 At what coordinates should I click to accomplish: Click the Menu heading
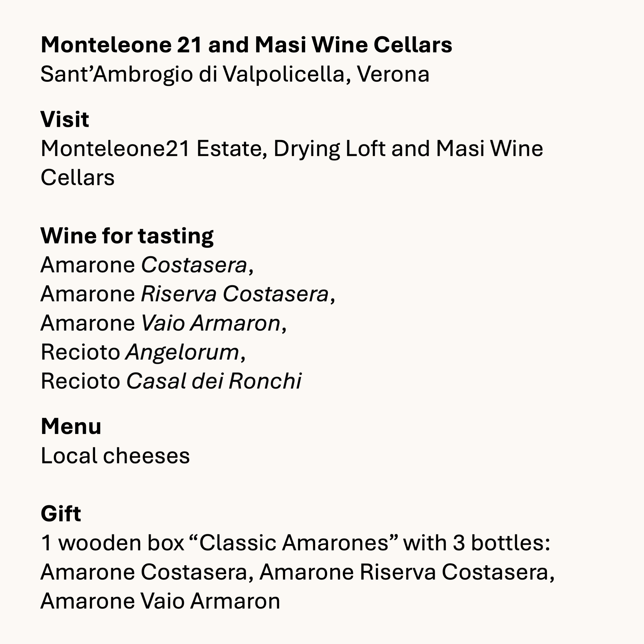click(71, 426)
